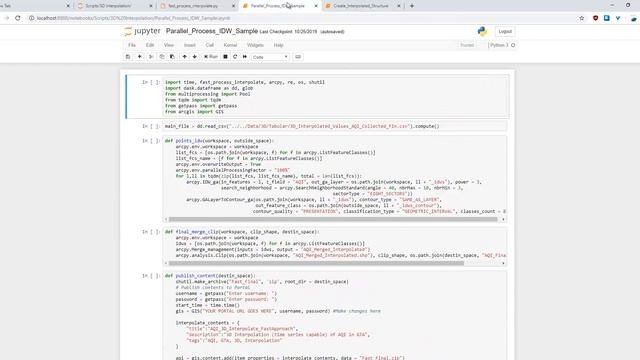Restart kernel and run all icon
640x360 pixels.
click(245, 57)
